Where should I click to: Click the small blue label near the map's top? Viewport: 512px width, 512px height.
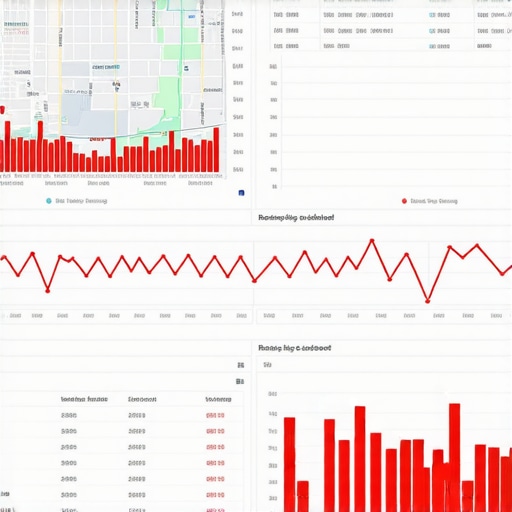point(192,16)
